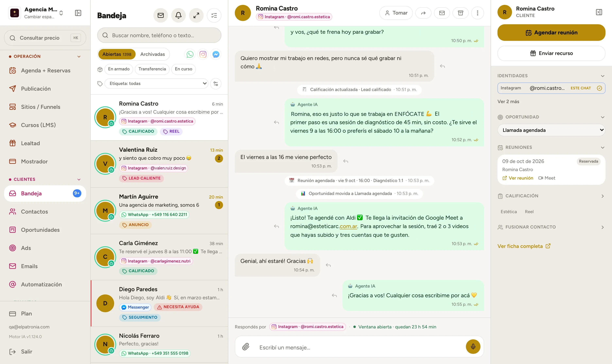Click the expand arrows icon in Bandeja header
This screenshot has width=612, height=364.
196,15
